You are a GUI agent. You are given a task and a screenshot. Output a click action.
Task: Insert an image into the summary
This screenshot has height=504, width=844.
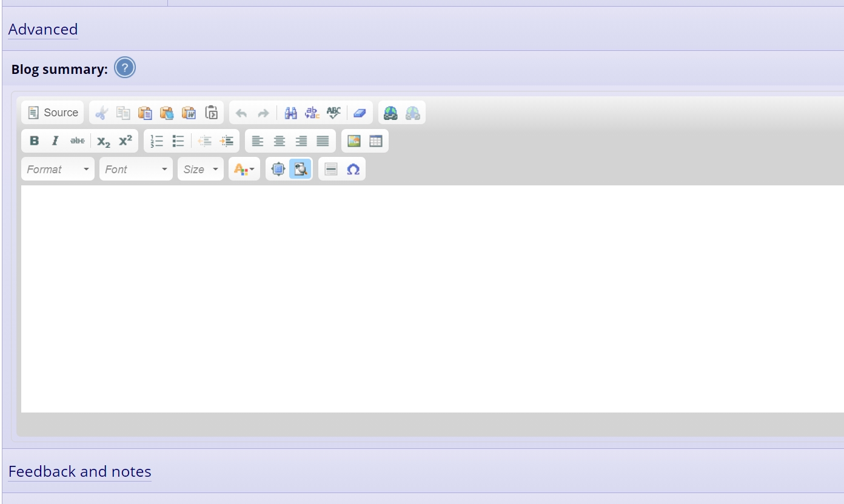(x=354, y=141)
